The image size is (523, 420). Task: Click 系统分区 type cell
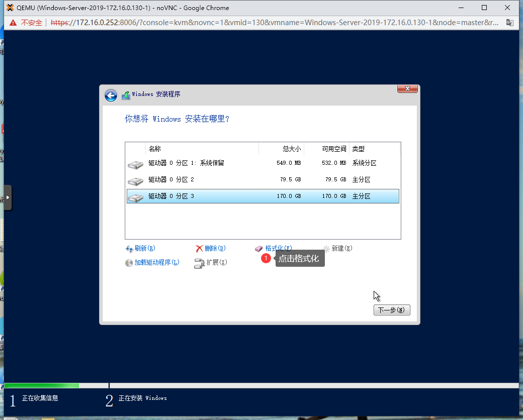coord(364,163)
